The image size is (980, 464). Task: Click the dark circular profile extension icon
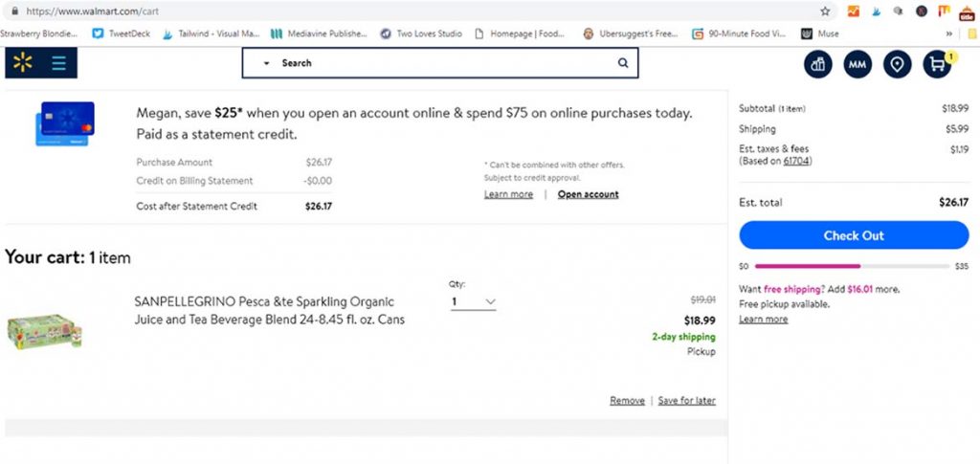click(x=922, y=11)
